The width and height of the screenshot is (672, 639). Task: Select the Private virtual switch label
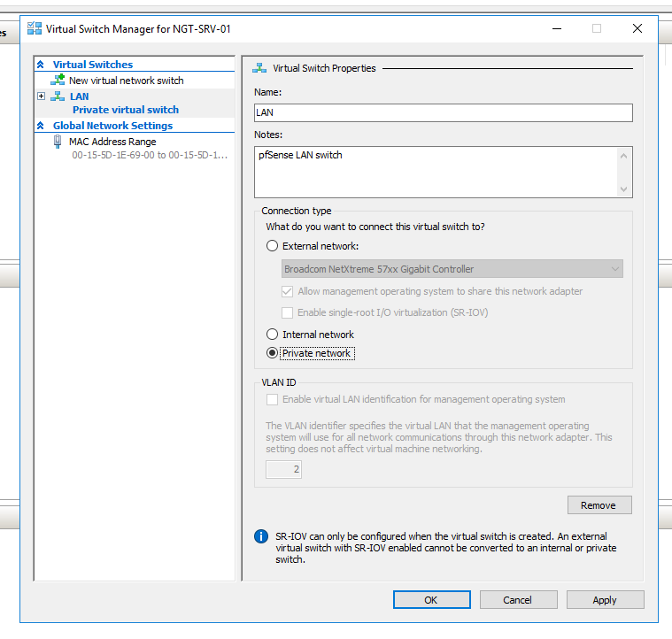(x=126, y=110)
